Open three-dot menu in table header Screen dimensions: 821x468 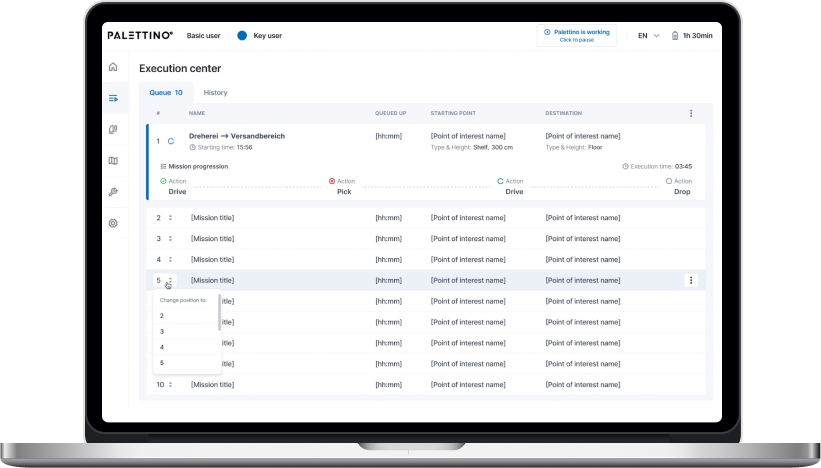(x=691, y=113)
